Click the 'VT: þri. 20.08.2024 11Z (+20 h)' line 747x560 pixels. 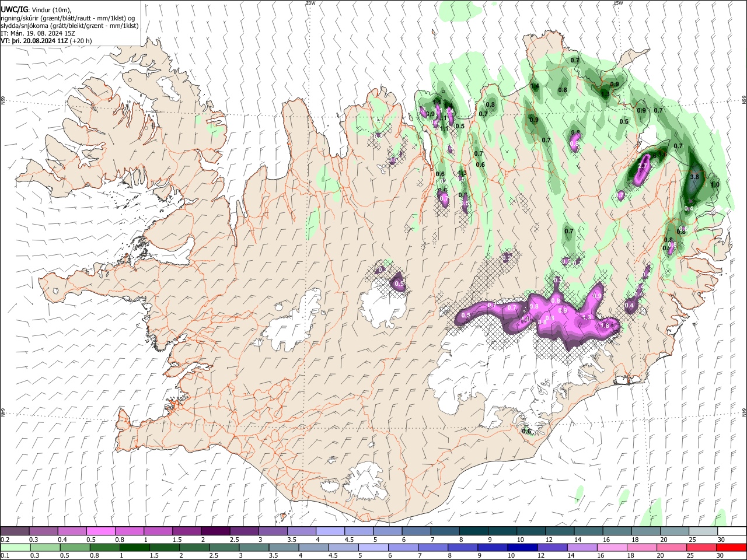(x=46, y=41)
